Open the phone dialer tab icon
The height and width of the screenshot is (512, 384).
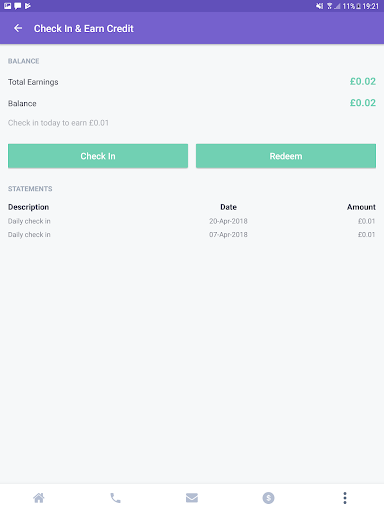115,498
